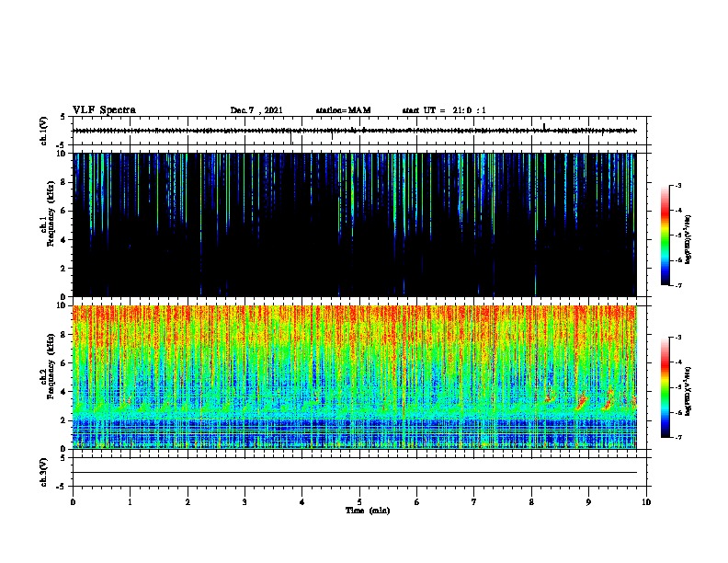Click the 'start UT = 21: 0 : 1' text

(x=444, y=110)
